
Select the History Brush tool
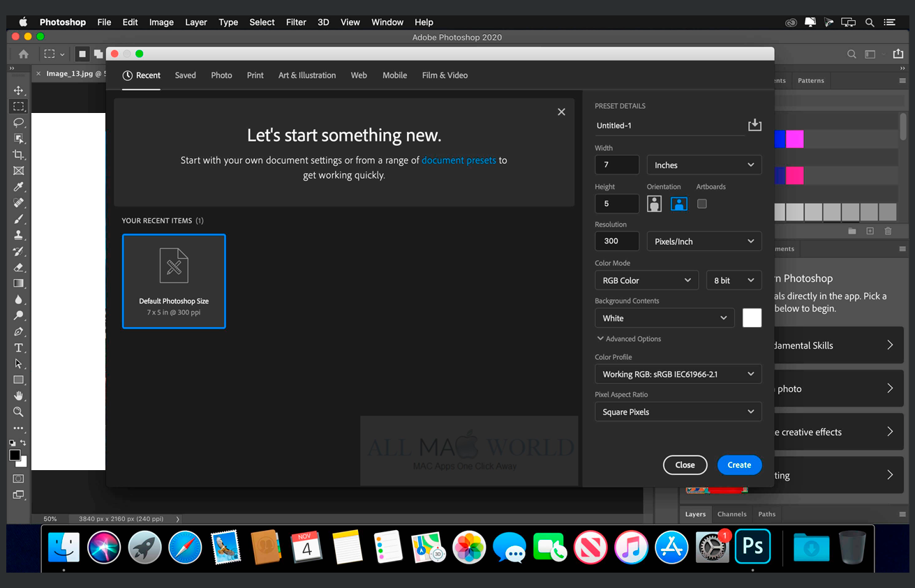(x=19, y=251)
